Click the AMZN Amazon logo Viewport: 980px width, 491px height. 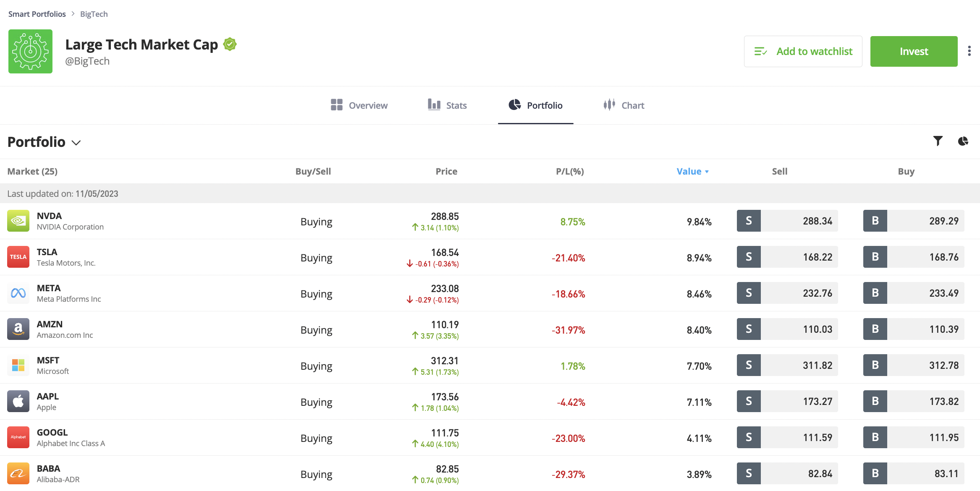point(18,329)
